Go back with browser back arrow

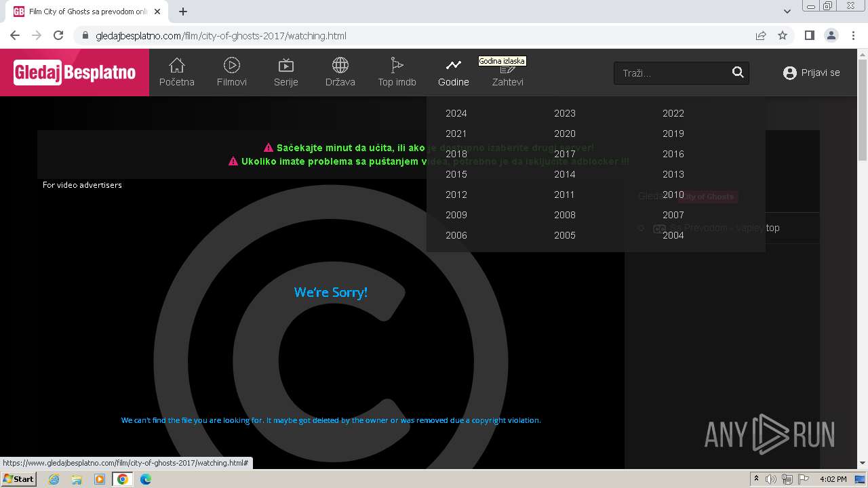(x=15, y=36)
